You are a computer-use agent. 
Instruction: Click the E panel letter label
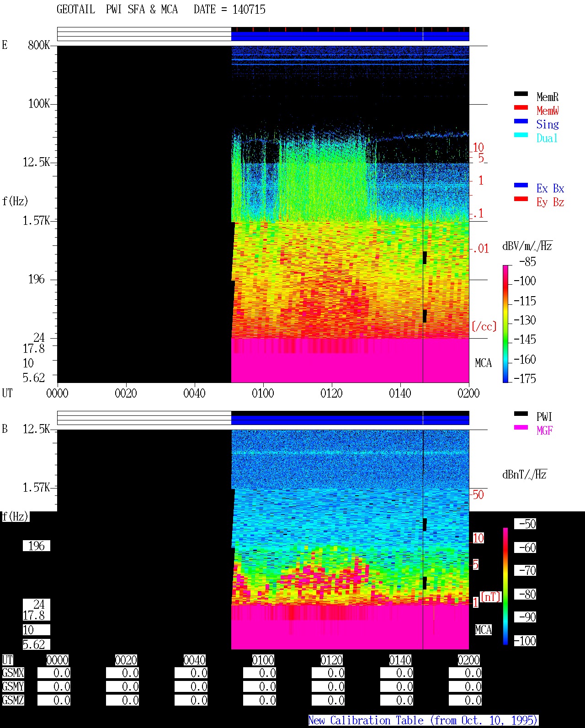pyautogui.click(x=5, y=45)
